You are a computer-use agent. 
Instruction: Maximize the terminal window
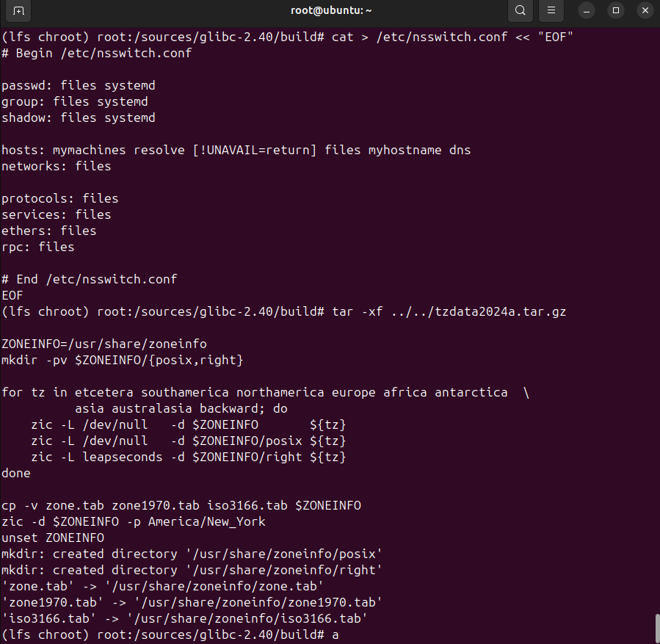[x=616, y=11]
